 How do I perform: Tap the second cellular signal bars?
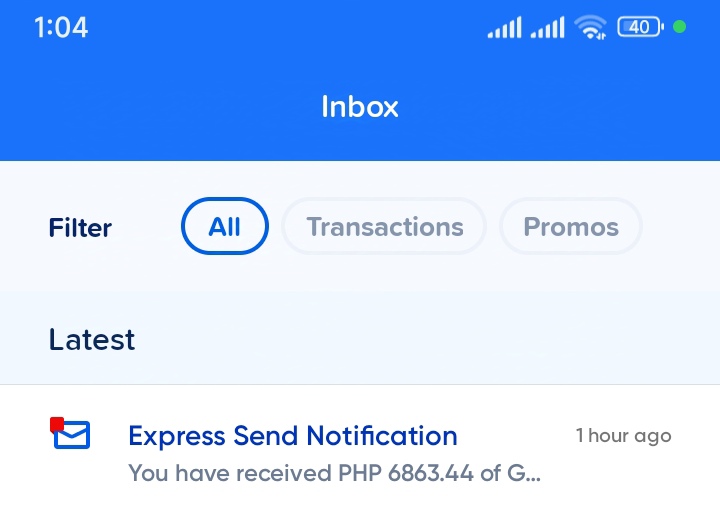point(547,28)
